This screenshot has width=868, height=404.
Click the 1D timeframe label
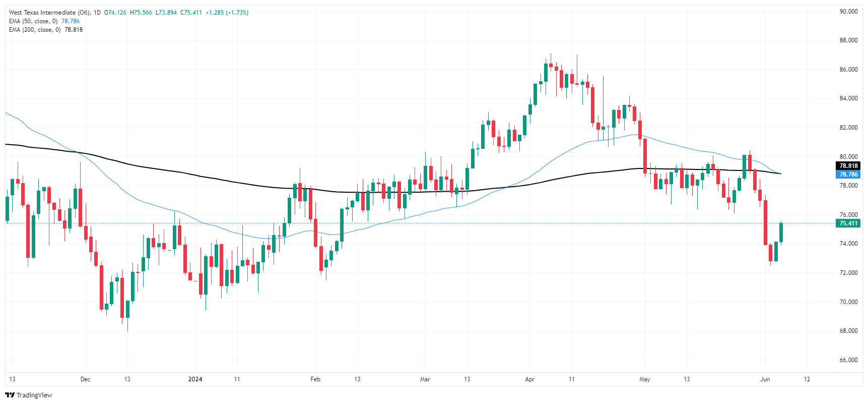pyautogui.click(x=97, y=13)
